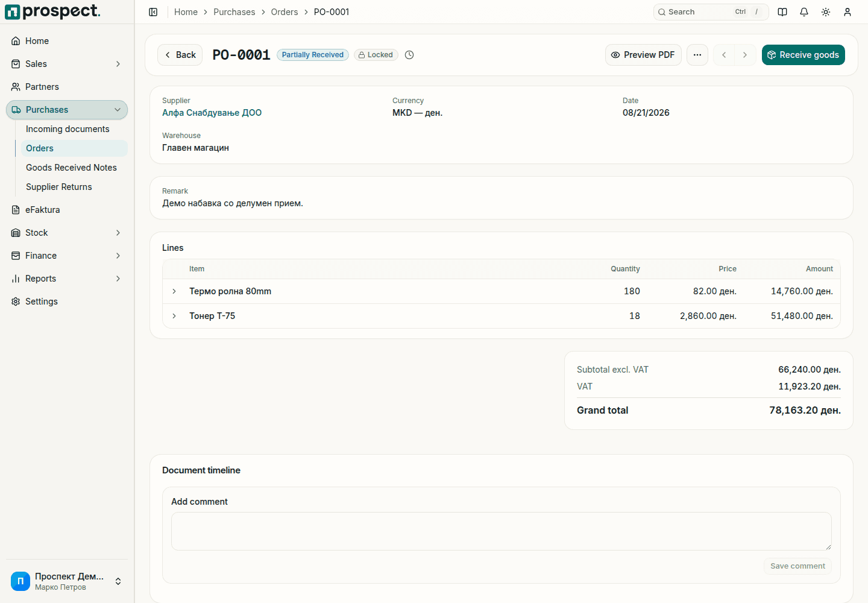
Task: Open eFaktura in the sidebar
Action: click(67, 210)
